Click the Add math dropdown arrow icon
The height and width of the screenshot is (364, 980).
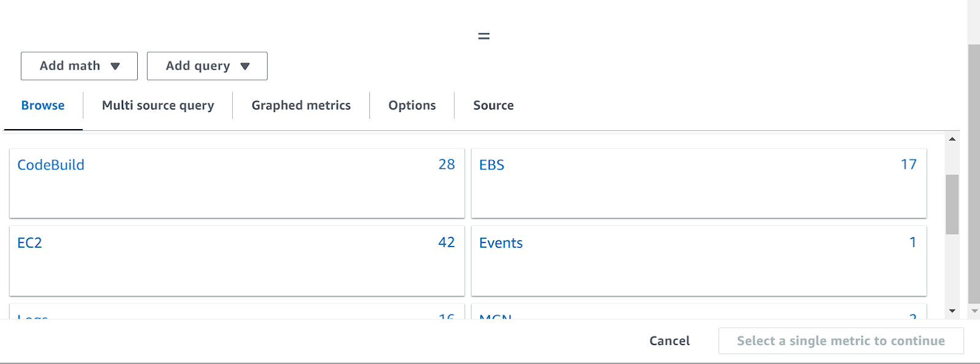pyautogui.click(x=115, y=66)
